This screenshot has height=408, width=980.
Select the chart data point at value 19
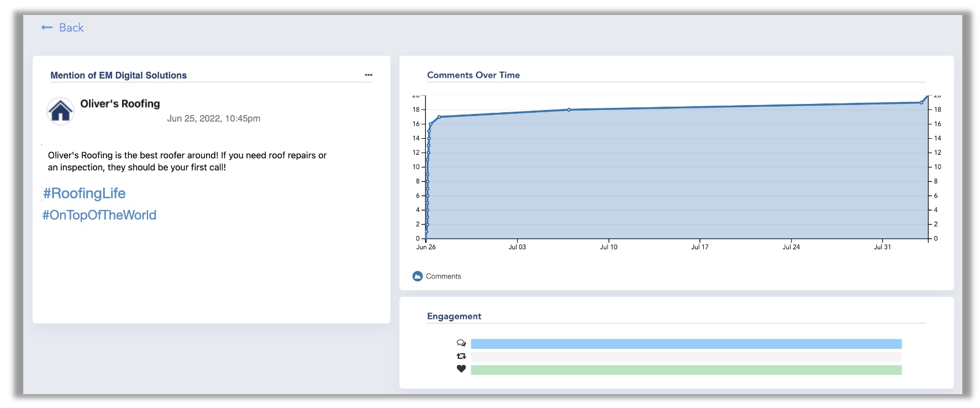point(921,102)
